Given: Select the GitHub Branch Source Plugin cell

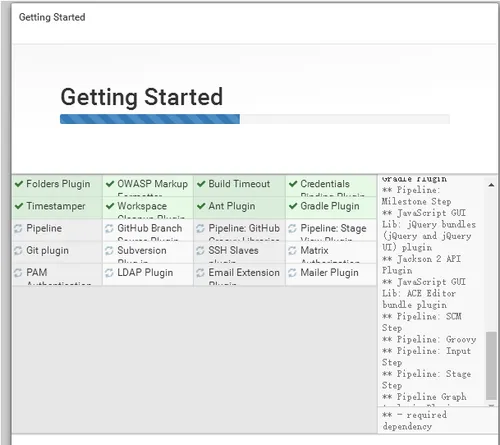Looking at the screenshot, I should tap(148, 230).
